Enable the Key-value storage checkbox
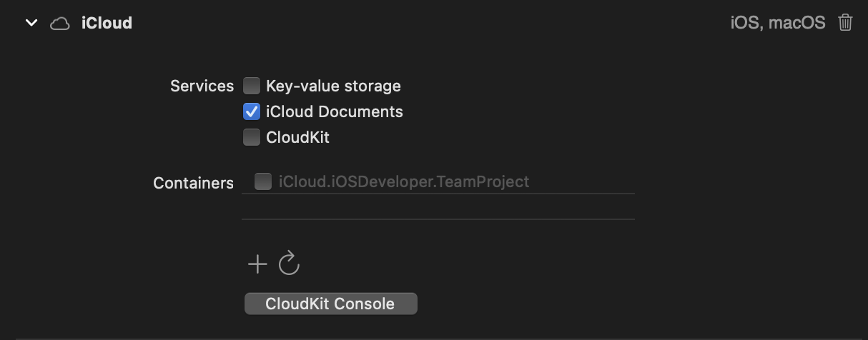Image resolution: width=868 pixels, height=340 pixels. pyautogui.click(x=252, y=86)
